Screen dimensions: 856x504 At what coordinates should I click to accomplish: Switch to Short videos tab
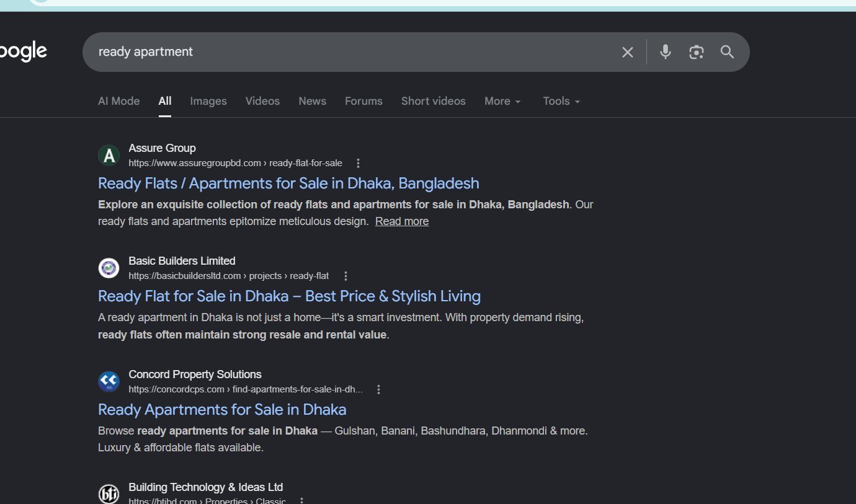coord(434,101)
